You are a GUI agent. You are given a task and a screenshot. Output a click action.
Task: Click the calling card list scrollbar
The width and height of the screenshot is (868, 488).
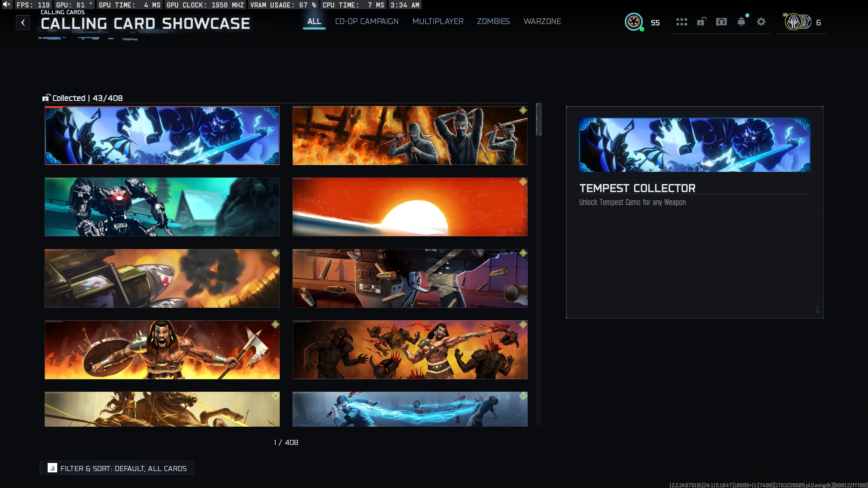(x=538, y=119)
